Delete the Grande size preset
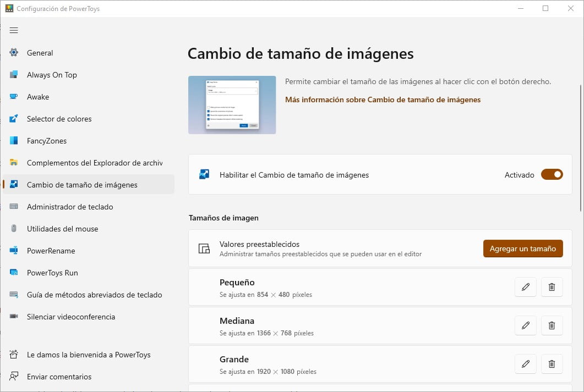This screenshot has width=584, height=392. click(552, 364)
